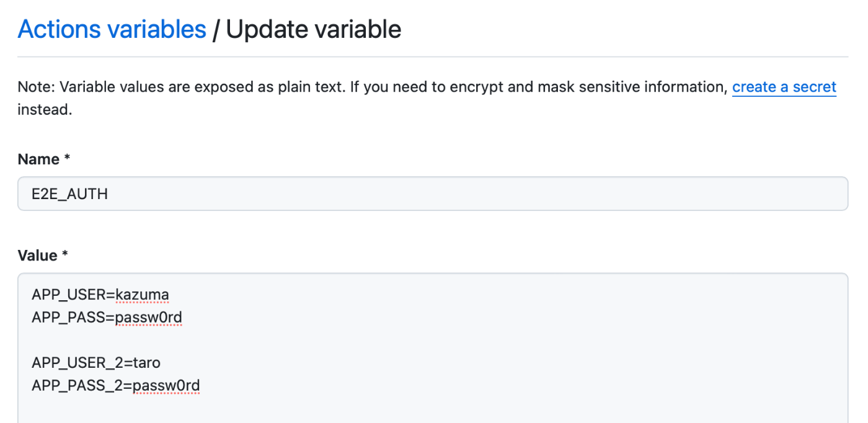
Task: Click the note about plain text variables
Action: point(372,87)
